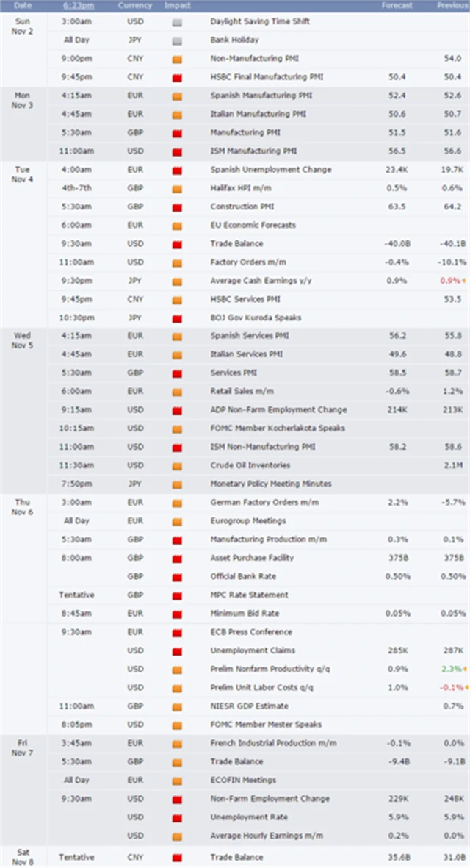Screen dimensions: 470x868
Task: Click the Date column header
Action: click(21, 6)
